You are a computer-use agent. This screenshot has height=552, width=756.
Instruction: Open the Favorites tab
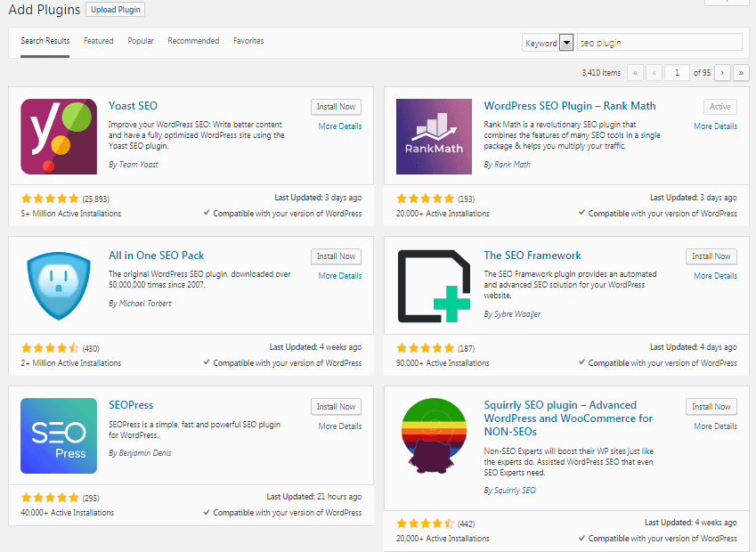click(248, 41)
